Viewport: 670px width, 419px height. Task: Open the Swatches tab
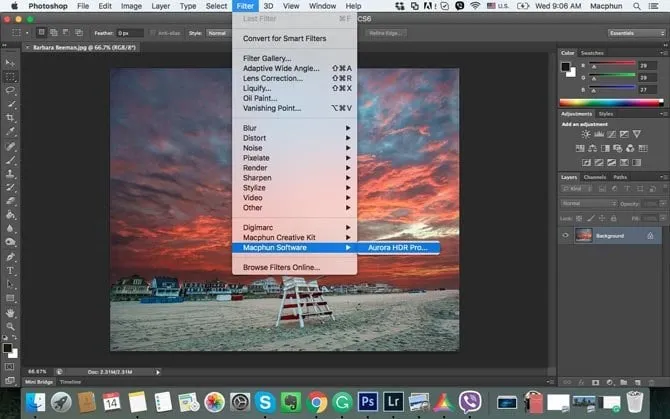pyautogui.click(x=592, y=52)
